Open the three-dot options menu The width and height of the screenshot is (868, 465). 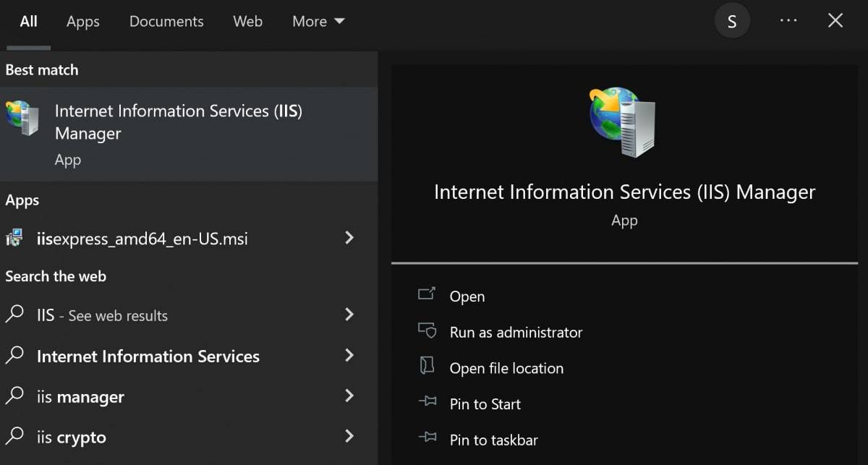point(788,21)
